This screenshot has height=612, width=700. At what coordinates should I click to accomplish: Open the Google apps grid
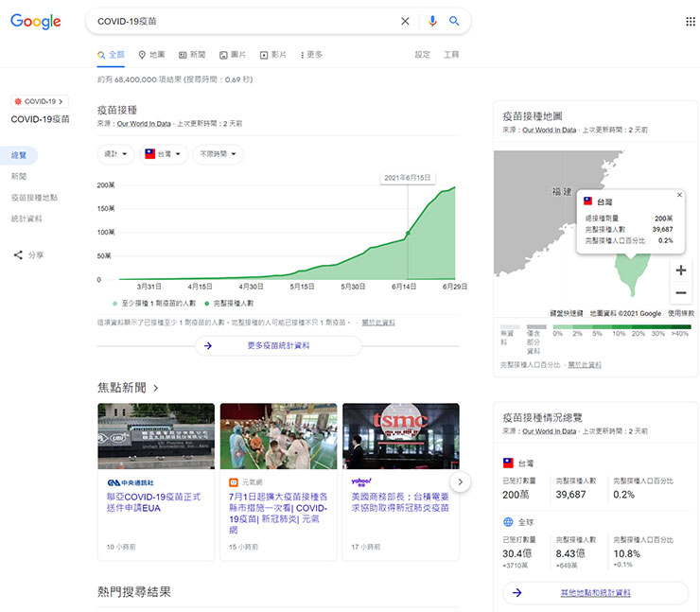click(691, 22)
